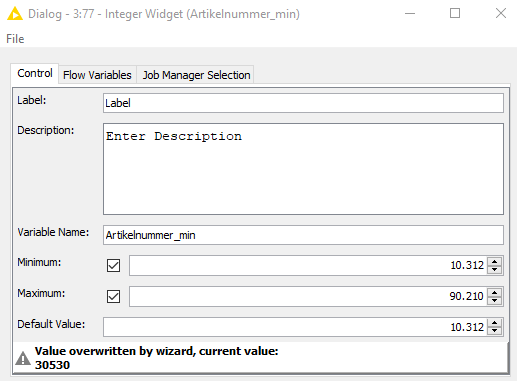The height and width of the screenshot is (381, 517).
Task: Increase Minimum value with up arrow
Action: (495, 261)
